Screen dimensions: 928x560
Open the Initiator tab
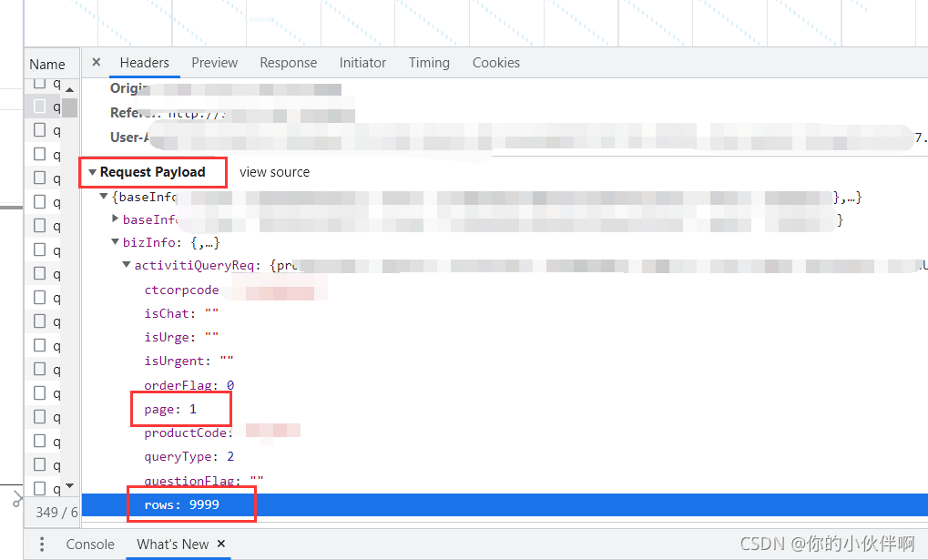(x=362, y=63)
